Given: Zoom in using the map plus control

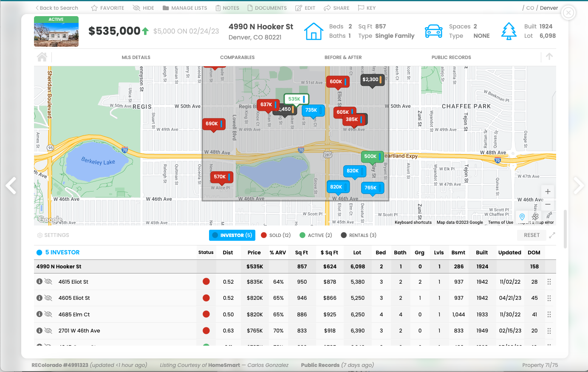Looking at the screenshot, I should pos(548,191).
